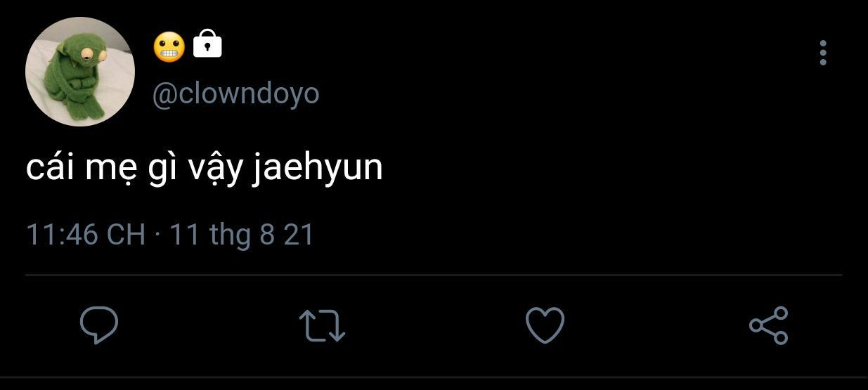Toggle the retweet state of this post
Screen dimensions: 868x390
click(322, 326)
